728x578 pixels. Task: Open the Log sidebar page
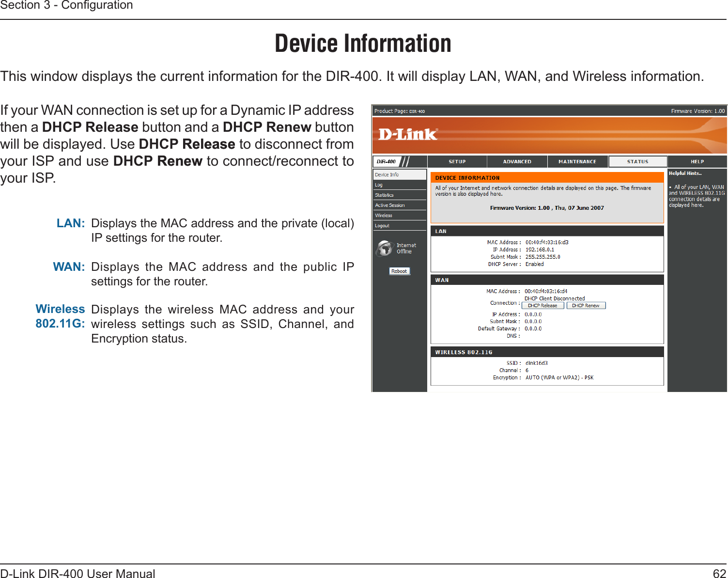point(400,185)
